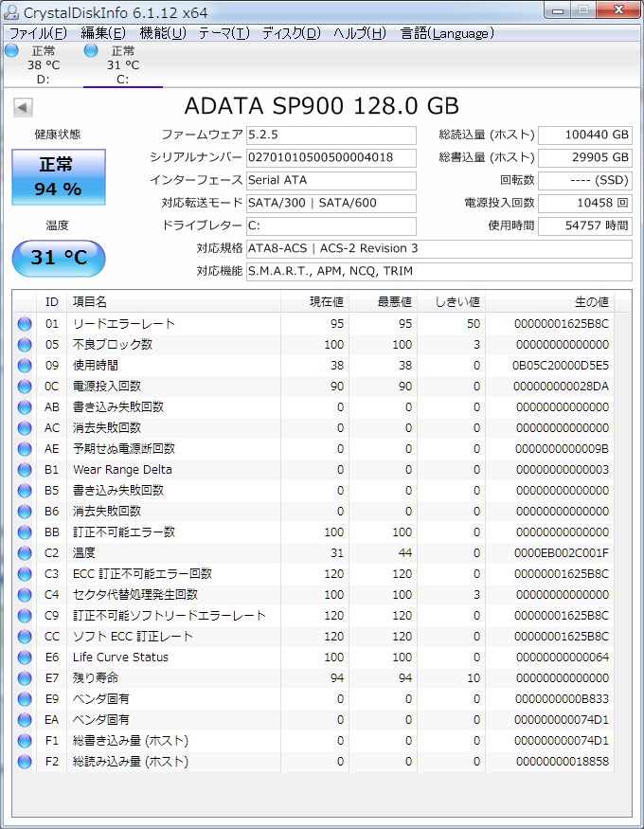644x829 pixels.
Task: Switch to the D: 38 °C disk tab
Action: 44,65
